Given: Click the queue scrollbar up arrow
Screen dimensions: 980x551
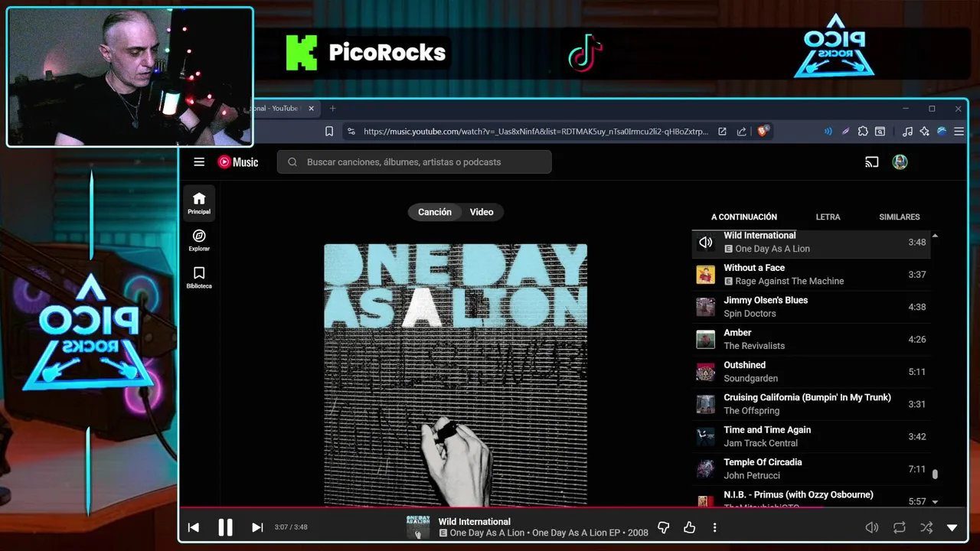Looking at the screenshot, I should [x=935, y=236].
